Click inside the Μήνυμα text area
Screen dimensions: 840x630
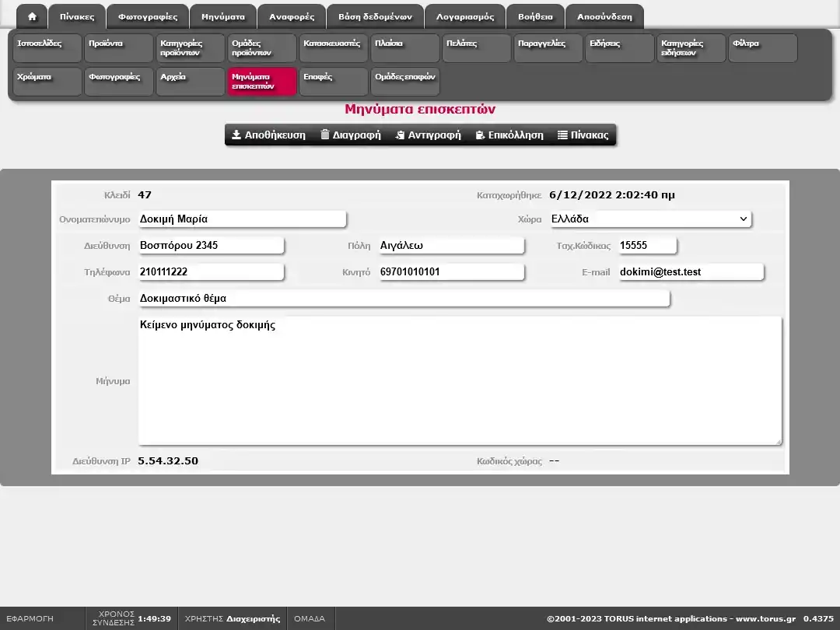pyautogui.click(x=459, y=381)
